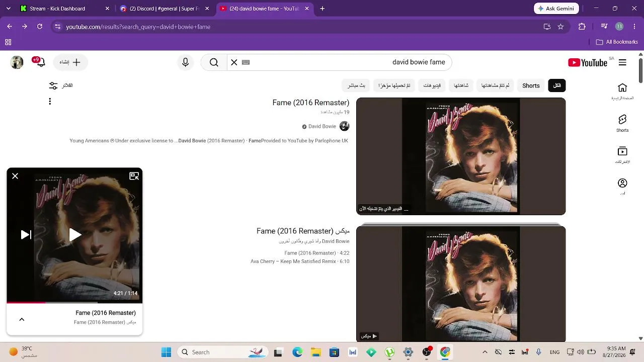Image resolution: width=644 pixels, height=362 pixels.
Task: Show hidden system tray icons chevron
Action: point(485,352)
